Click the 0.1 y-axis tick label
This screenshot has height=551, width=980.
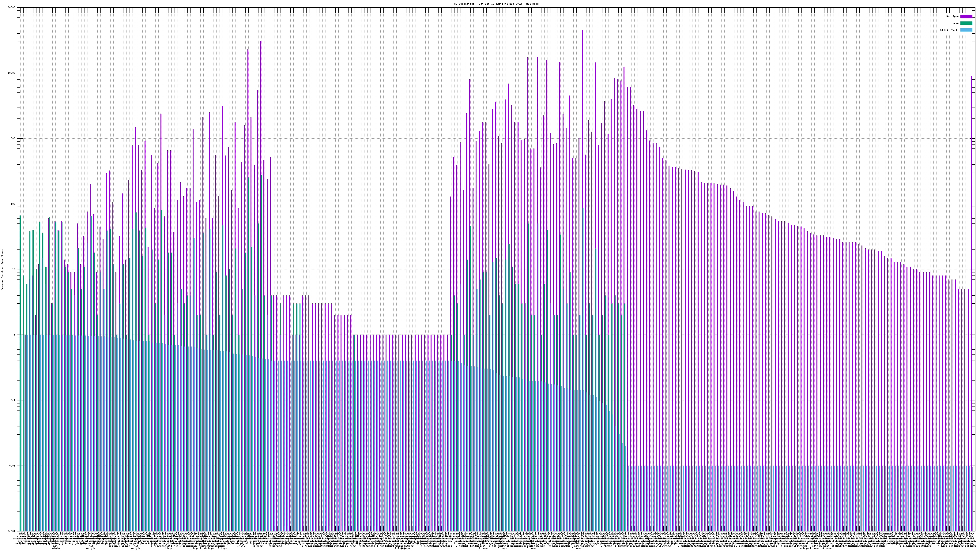click(13, 400)
